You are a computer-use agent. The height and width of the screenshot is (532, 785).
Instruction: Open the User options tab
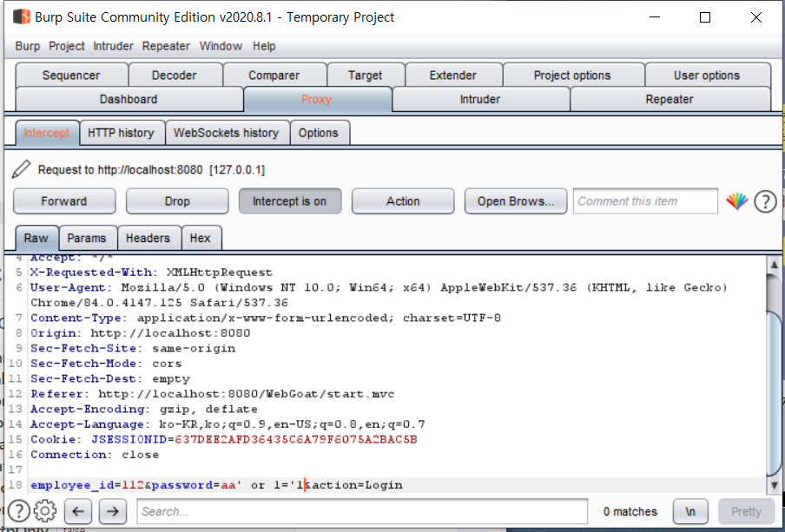pyautogui.click(x=706, y=76)
